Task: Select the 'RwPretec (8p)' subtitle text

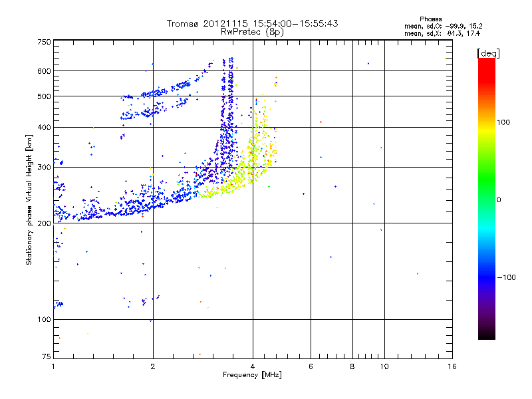Action: click(252, 32)
